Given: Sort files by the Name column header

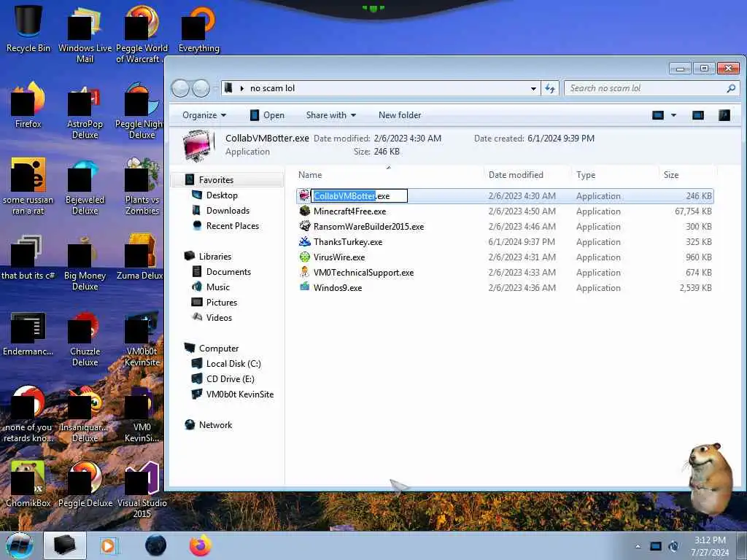Looking at the screenshot, I should tap(389, 175).
